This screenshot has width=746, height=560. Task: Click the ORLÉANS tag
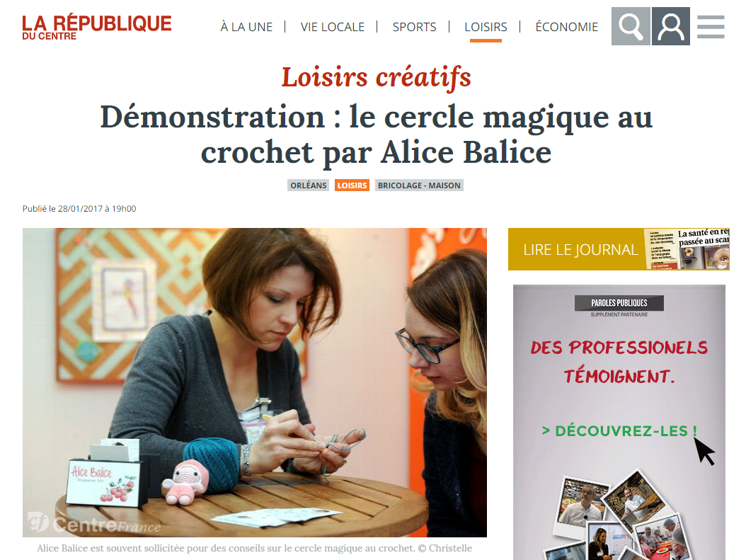pos(309,185)
